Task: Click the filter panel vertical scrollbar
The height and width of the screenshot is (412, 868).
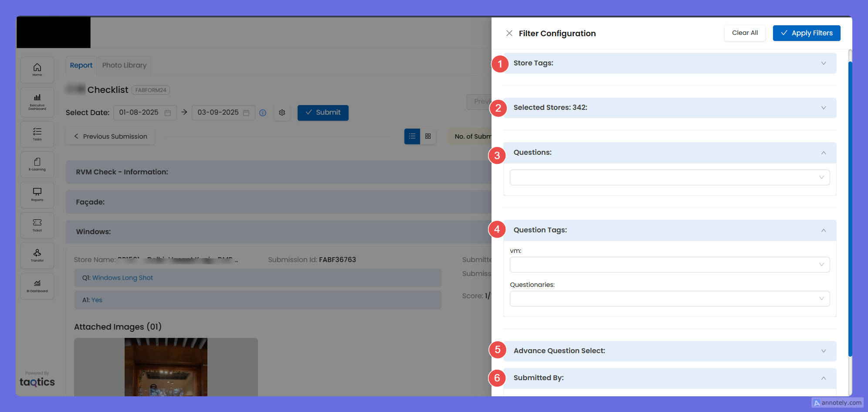Action: click(x=850, y=209)
